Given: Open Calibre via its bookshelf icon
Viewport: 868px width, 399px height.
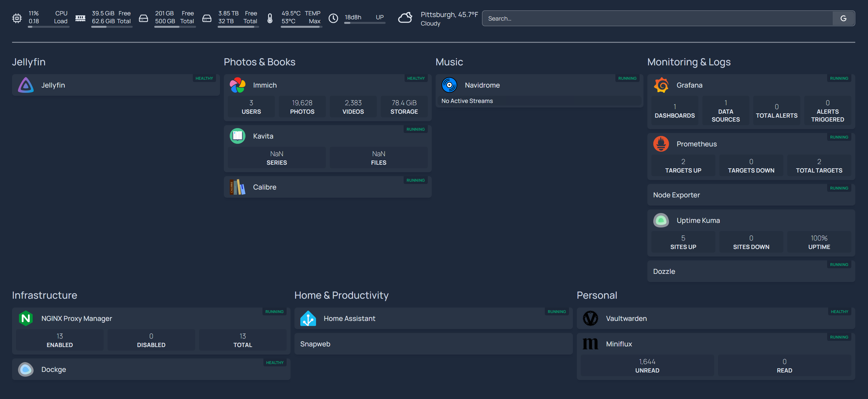Looking at the screenshot, I should pyautogui.click(x=238, y=187).
